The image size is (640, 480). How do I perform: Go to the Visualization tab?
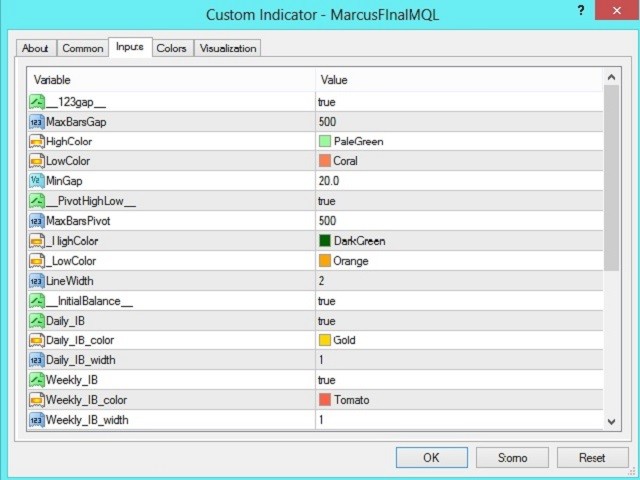tap(228, 48)
